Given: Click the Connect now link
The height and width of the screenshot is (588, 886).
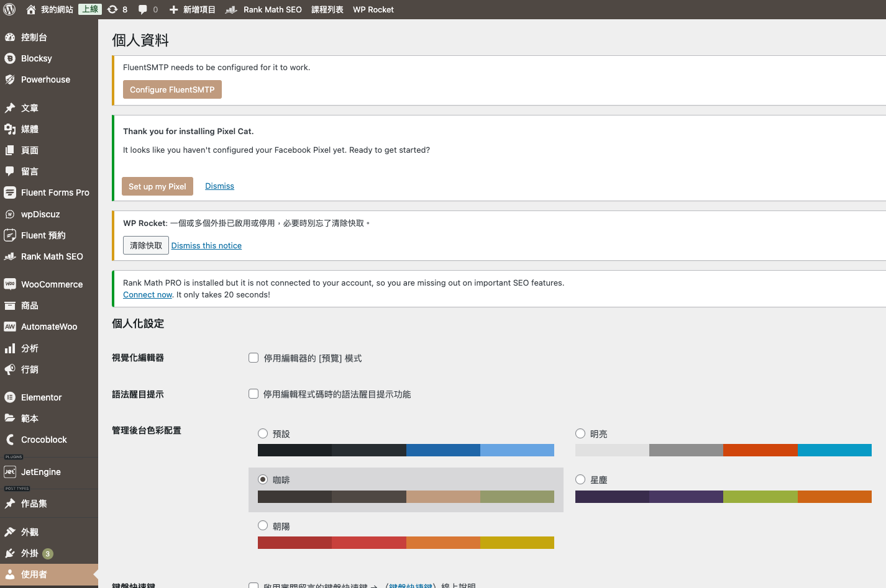Looking at the screenshot, I should pos(147,295).
